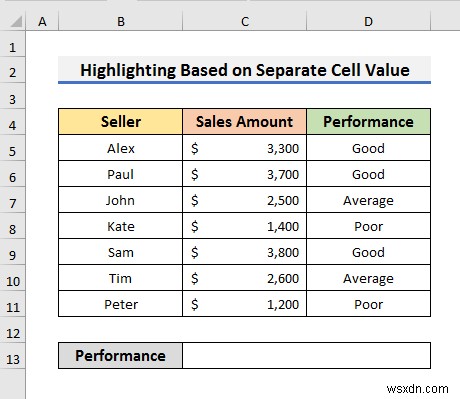Click the gray 'Performance' label in row 13
The height and width of the screenshot is (399, 460).
tap(121, 355)
